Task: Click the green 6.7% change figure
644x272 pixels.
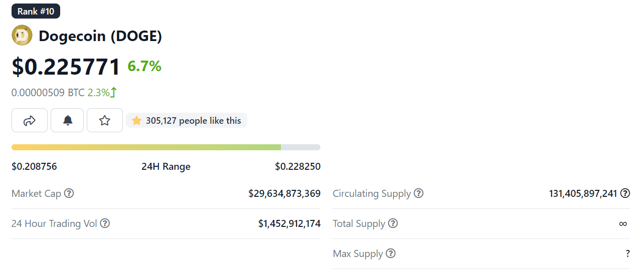Action: pyautogui.click(x=144, y=66)
